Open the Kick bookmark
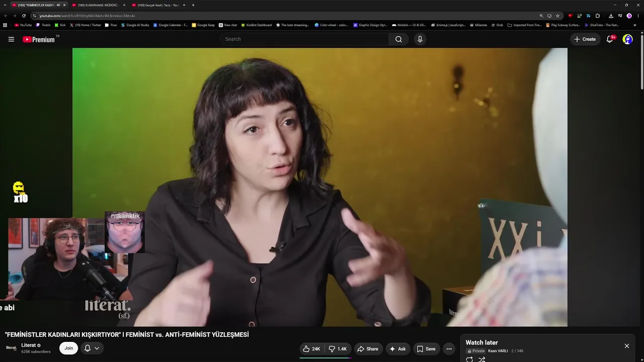Screen dimensions: 644x362 coord(60,25)
